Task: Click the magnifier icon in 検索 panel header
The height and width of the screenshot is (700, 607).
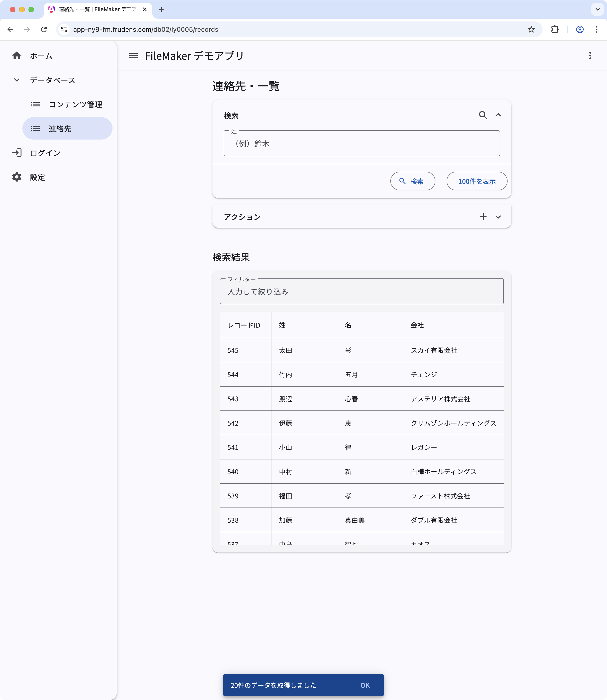Action: [483, 115]
